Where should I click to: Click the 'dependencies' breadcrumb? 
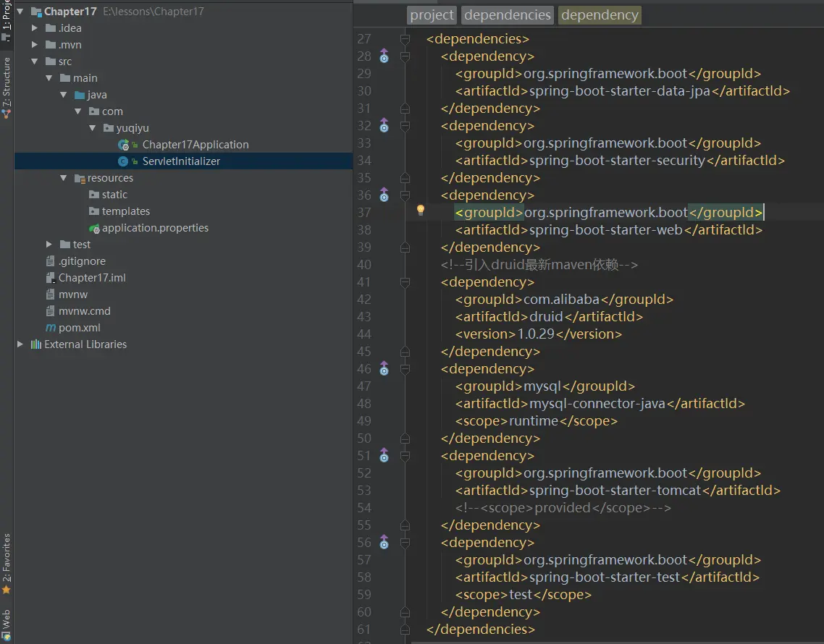pos(508,15)
